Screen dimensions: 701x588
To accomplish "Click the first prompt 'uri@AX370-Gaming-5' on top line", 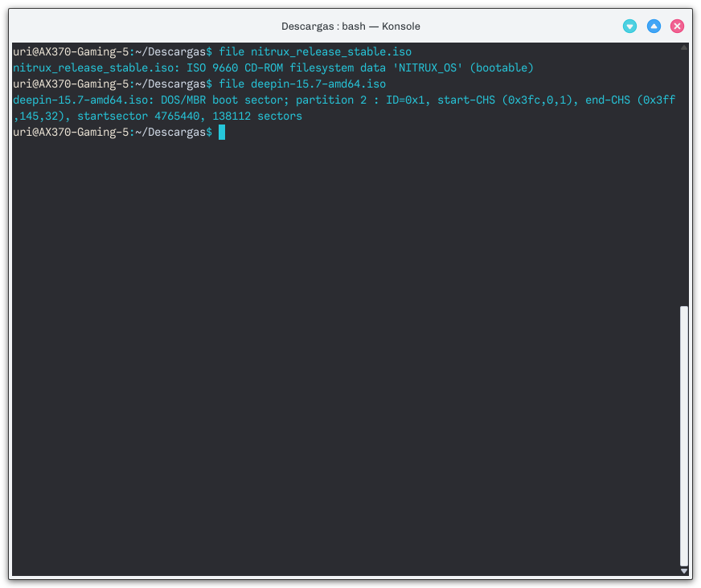I will [71, 52].
